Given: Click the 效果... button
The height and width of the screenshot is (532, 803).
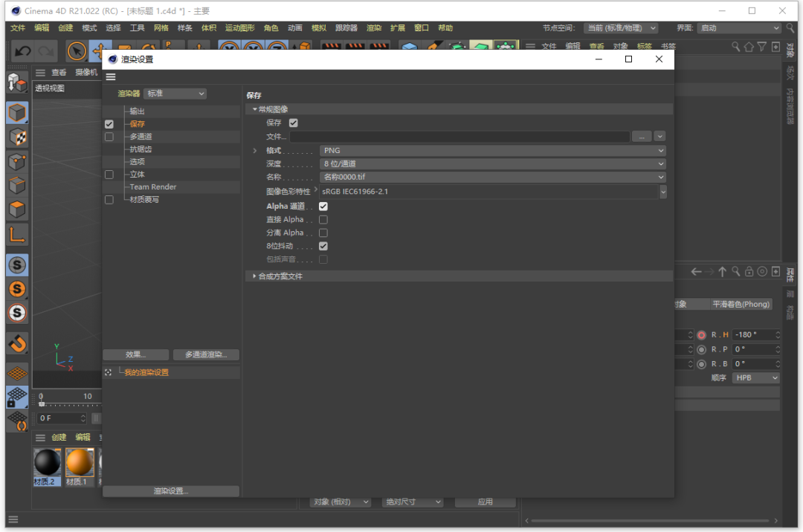Looking at the screenshot, I should (135, 355).
